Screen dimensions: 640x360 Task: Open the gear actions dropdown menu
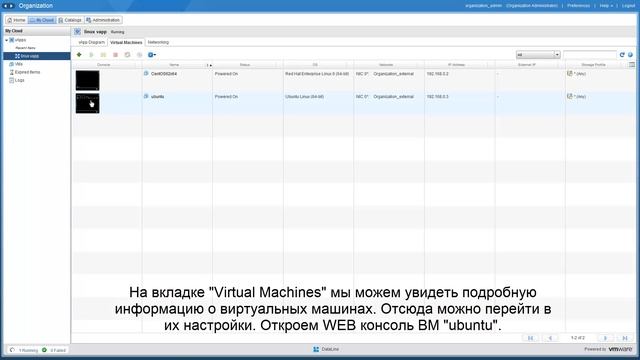(x=152, y=55)
